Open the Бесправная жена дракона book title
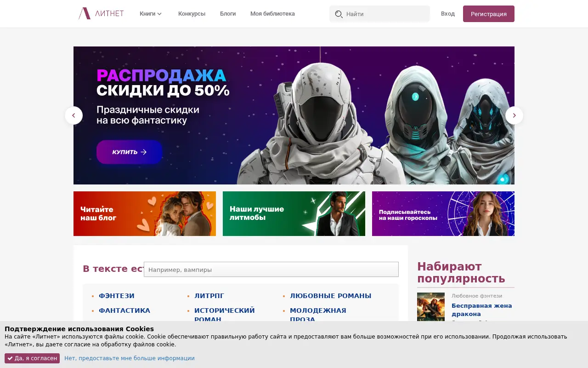Screen dimensions: 588x368 click(x=481, y=310)
